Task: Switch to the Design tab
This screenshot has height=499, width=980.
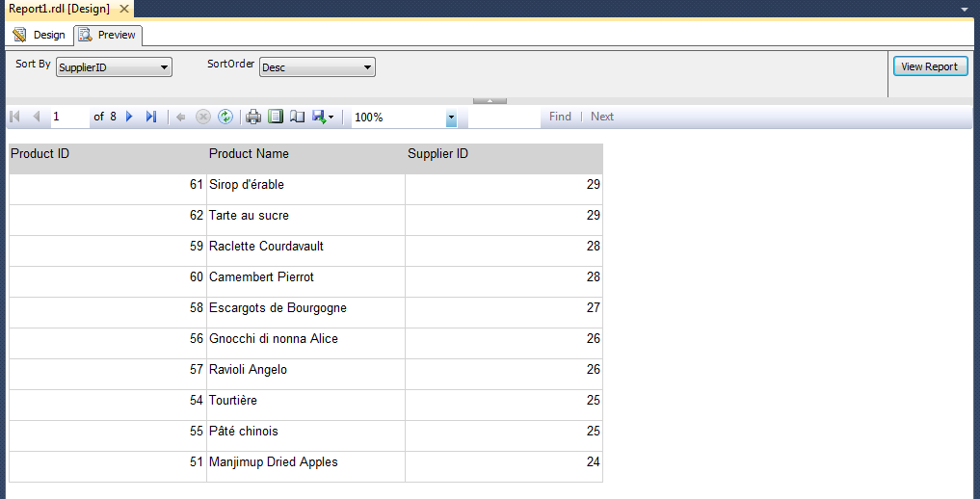Action: [x=39, y=35]
